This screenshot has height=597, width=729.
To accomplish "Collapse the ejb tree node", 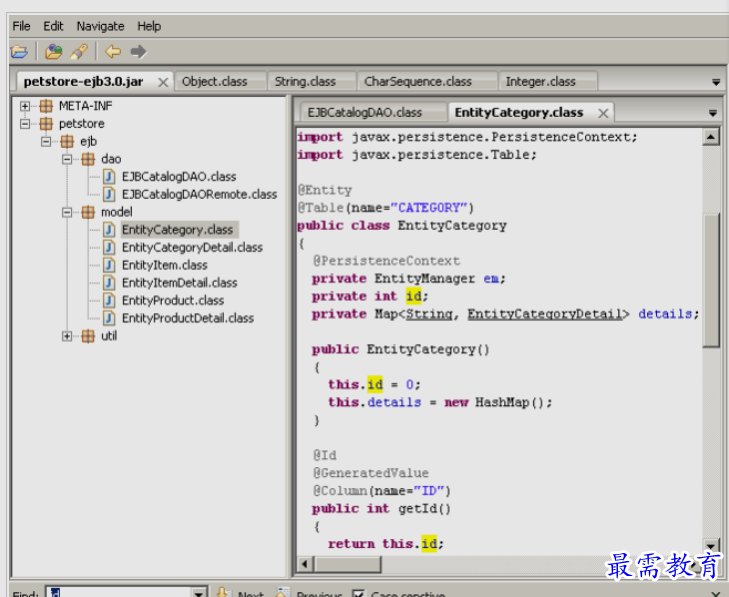I will click(x=46, y=141).
